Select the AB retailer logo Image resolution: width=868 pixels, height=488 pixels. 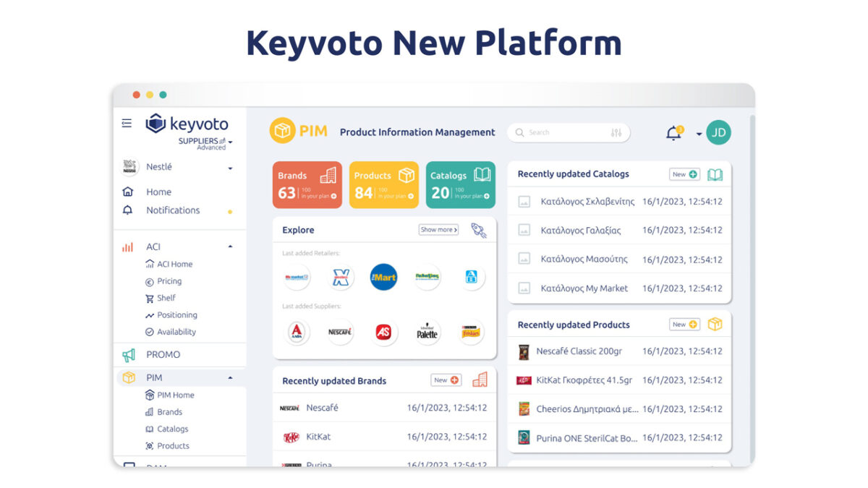click(471, 277)
